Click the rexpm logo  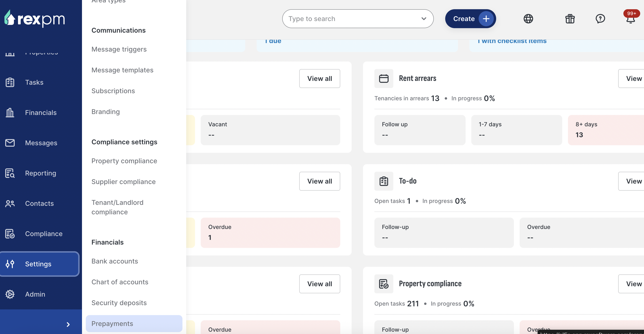(x=35, y=19)
